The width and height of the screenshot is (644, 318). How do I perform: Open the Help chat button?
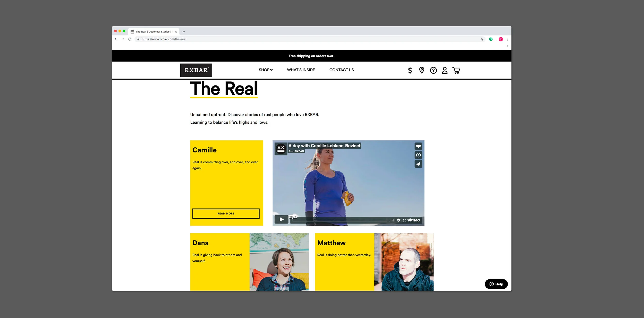click(496, 284)
